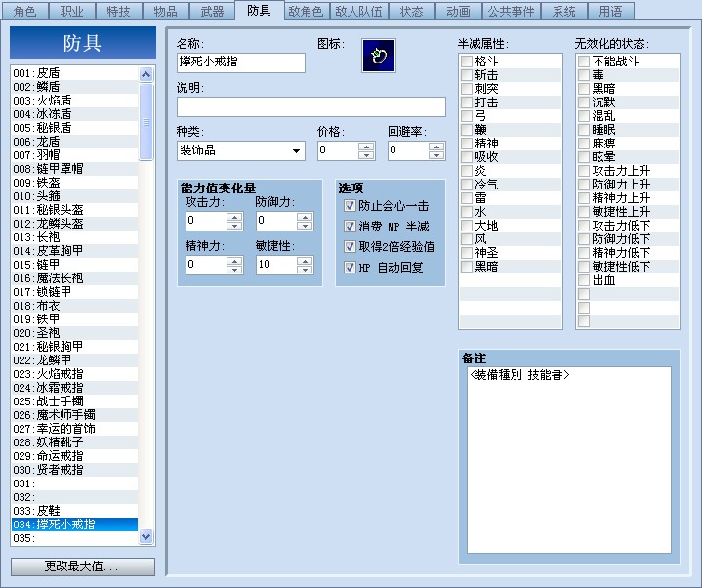
Task: Select 001:皮盾 in the armor list
Action: click(x=75, y=73)
